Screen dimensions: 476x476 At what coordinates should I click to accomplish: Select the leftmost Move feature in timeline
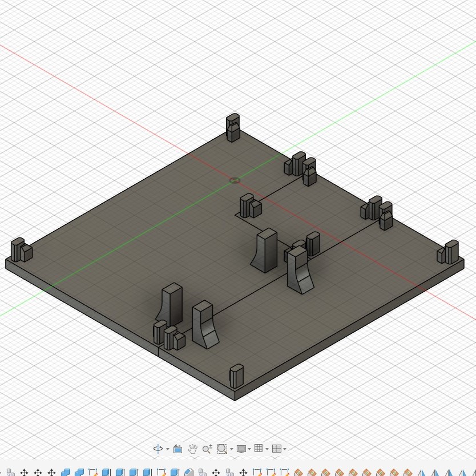click(24, 473)
